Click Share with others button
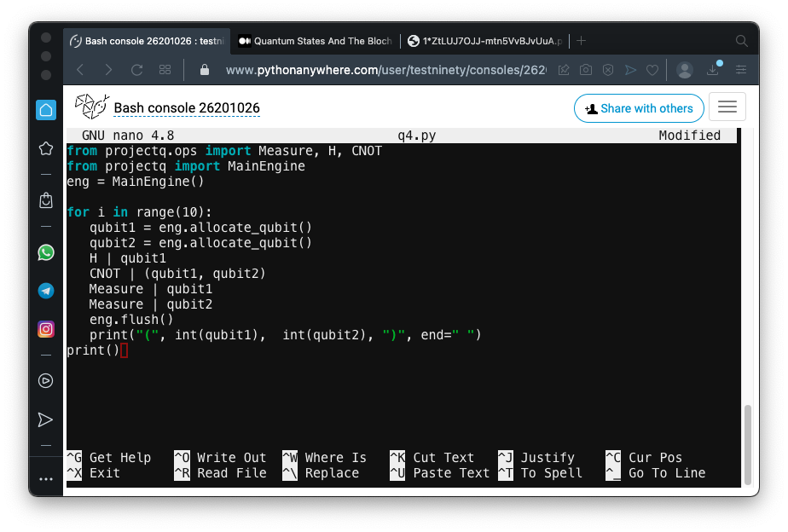 point(639,108)
